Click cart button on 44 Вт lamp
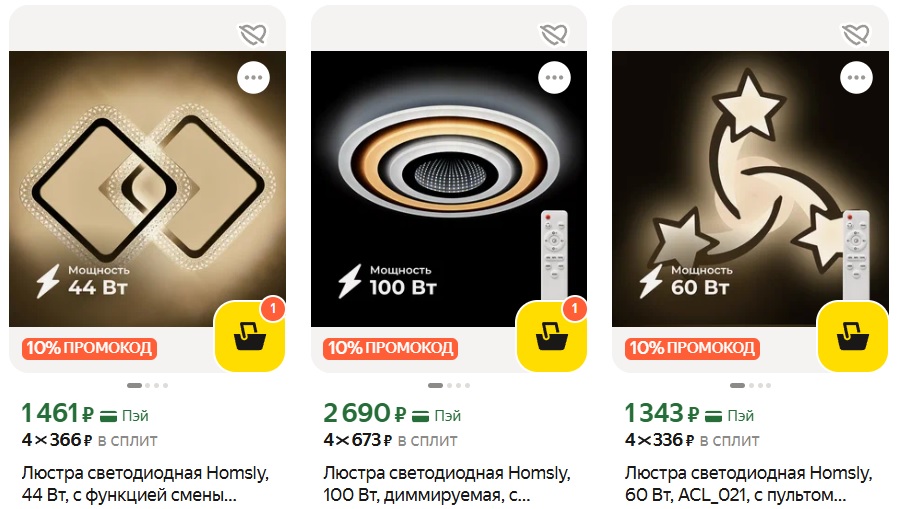Viewport: 899px width, 509px height. (250, 336)
